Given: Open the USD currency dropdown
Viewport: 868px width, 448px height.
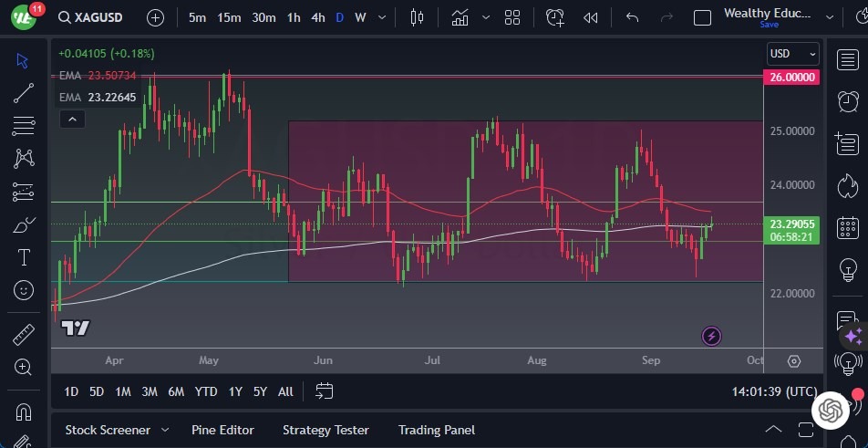Looking at the screenshot, I should [x=791, y=54].
